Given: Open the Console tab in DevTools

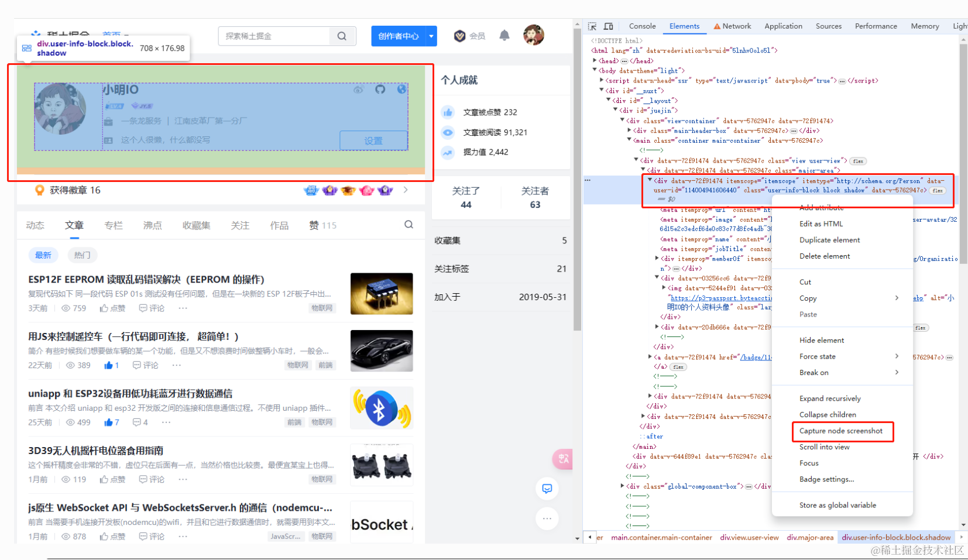Looking at the screenshot, I should click(x=642, y=26).
